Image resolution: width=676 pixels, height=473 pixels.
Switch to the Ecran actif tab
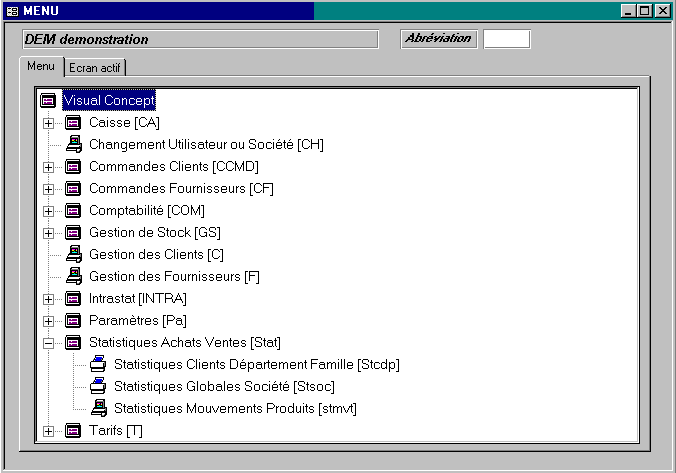pos(95,68)
